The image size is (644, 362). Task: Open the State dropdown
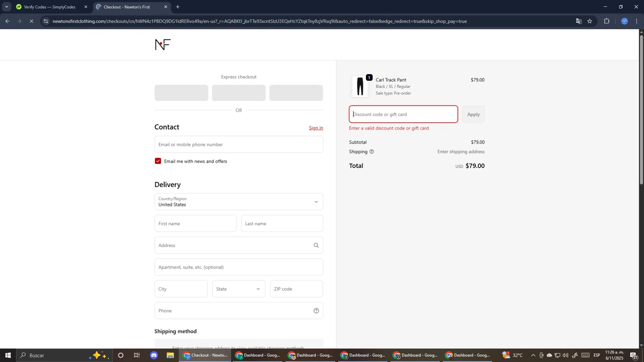[x=239, y=289]
